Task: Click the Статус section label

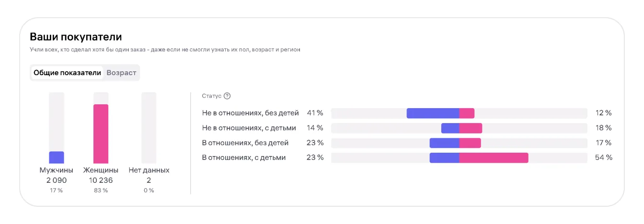Action: pos(211,96)
